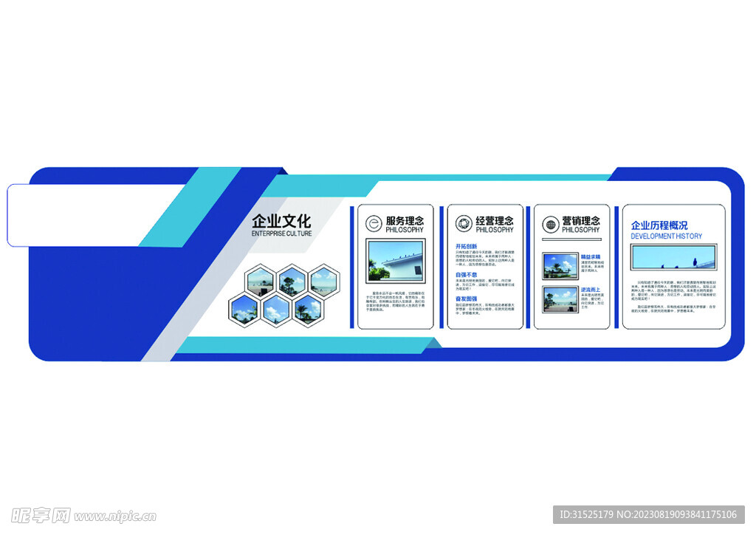Image resolution: width=756 pixels, height=535 pixels.
Task: Select the DEVELOPMENT HISTORY subtitle
Action: (x=667, y=236)
